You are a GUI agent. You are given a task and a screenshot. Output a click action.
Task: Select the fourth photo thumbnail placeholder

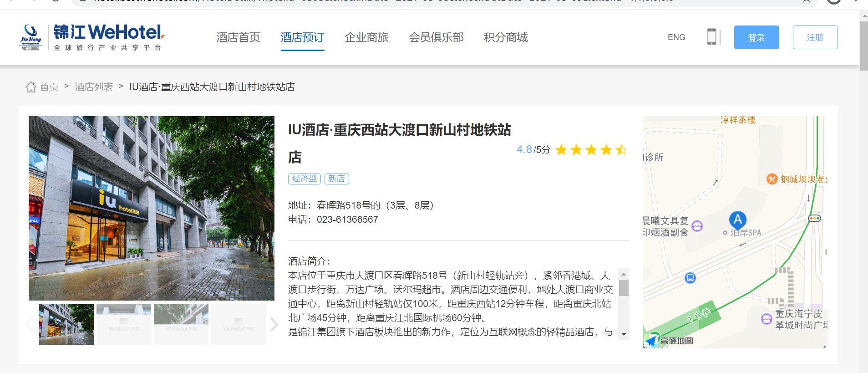(239, 324)
